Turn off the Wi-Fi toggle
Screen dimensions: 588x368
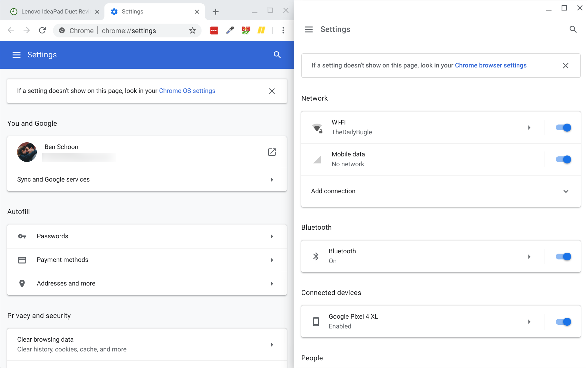pyautogui.click(x=563, y=128)
